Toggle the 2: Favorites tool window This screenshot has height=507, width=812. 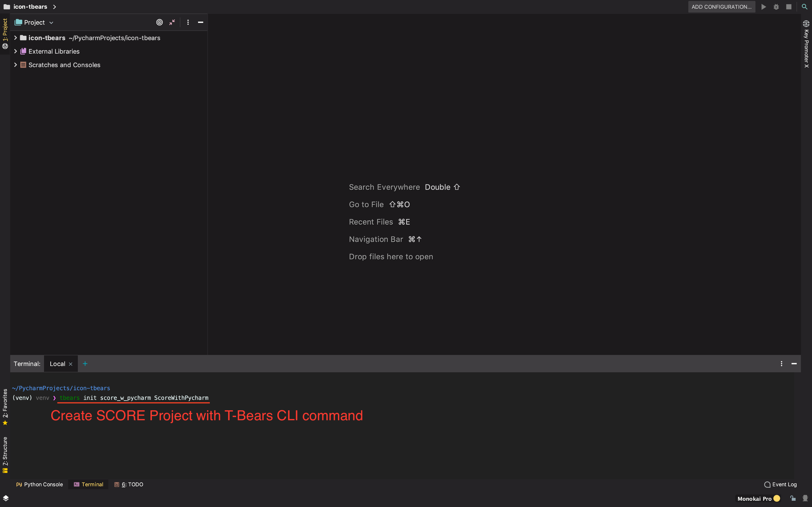[5, 407]
